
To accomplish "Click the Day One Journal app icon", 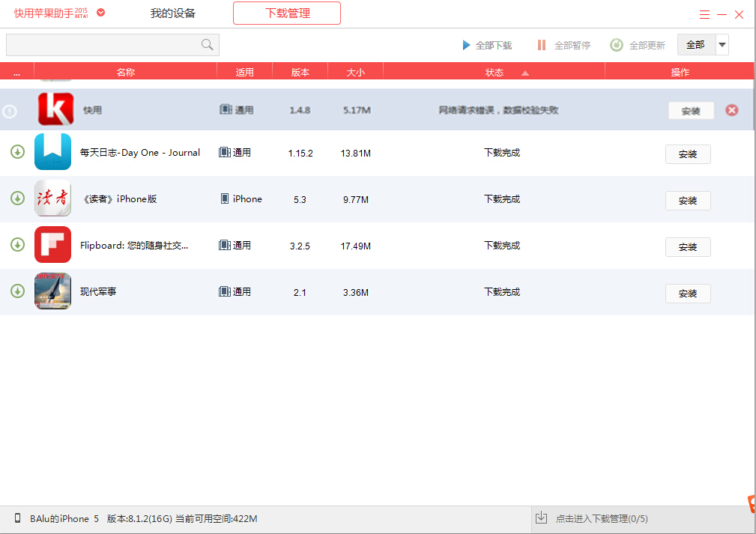I will 52,152.
